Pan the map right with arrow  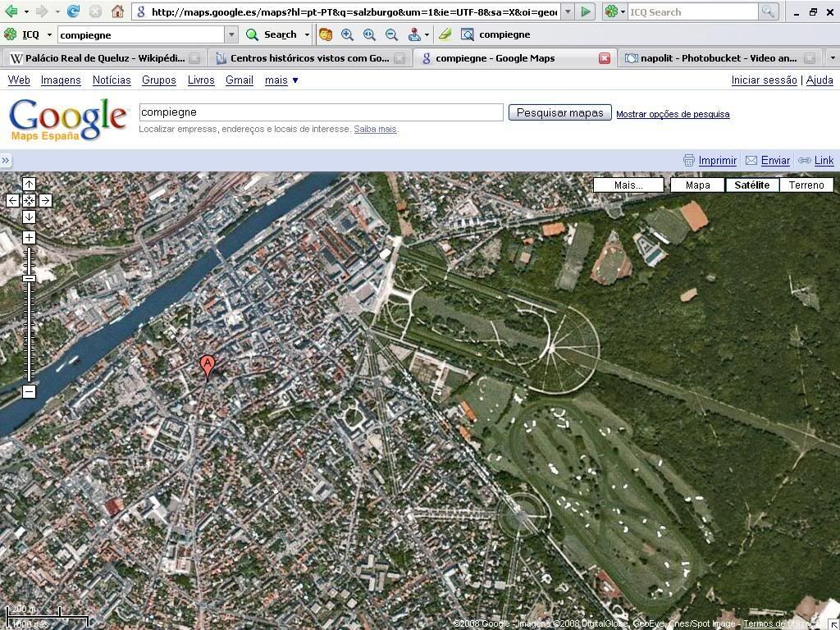(45, 200)
